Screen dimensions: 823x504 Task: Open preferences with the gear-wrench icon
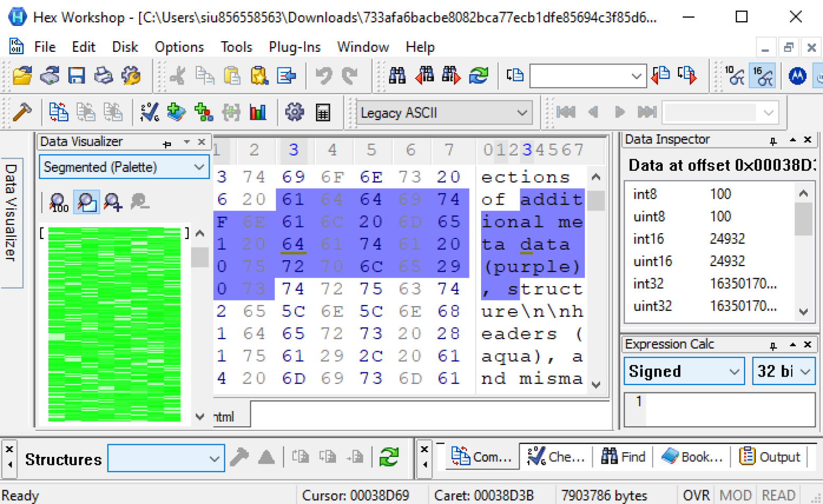pos(131,76)
